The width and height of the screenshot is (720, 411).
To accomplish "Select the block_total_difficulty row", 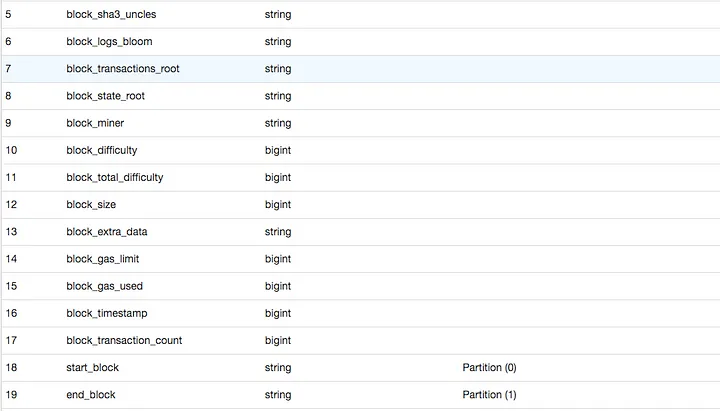I will pyautogui.click(x=361, y=177).
